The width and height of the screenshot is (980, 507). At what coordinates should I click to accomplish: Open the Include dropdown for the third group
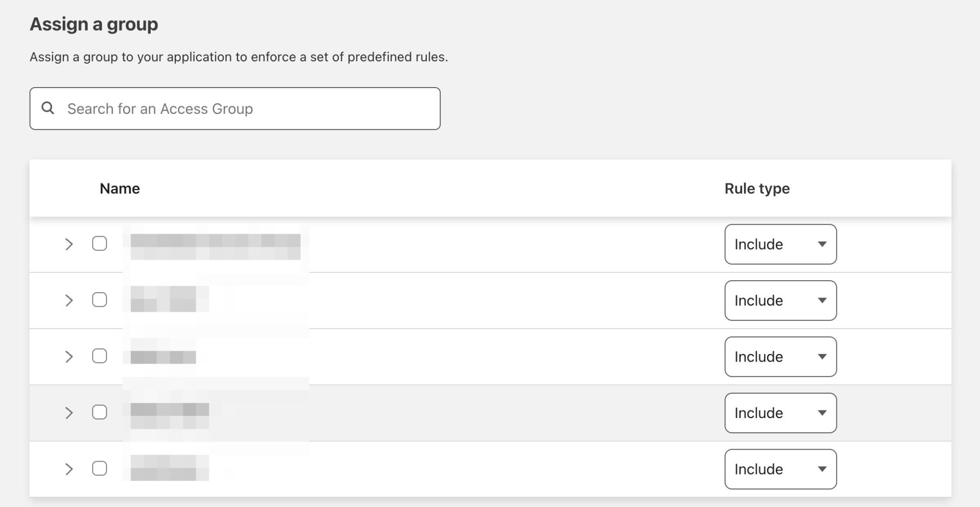tap(780, 356)
